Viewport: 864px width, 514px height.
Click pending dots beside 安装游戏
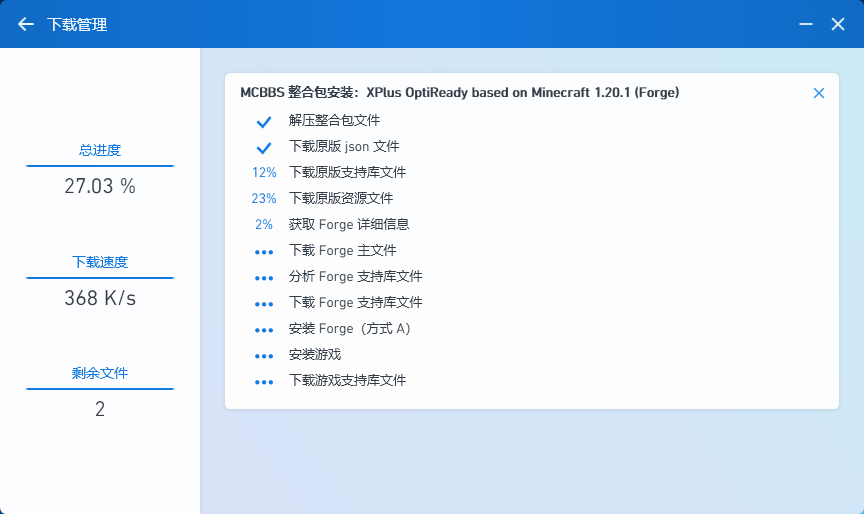(x=264, y=356)
